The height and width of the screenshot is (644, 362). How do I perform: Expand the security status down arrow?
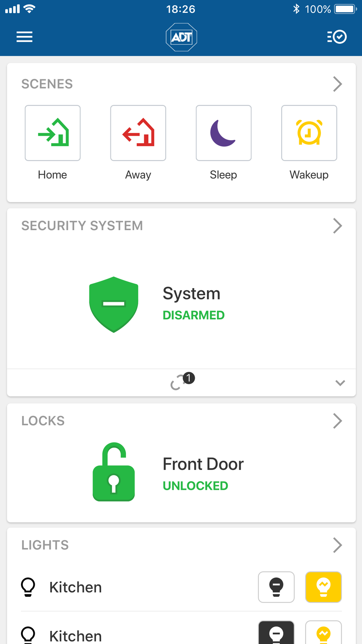click(340, 383)
